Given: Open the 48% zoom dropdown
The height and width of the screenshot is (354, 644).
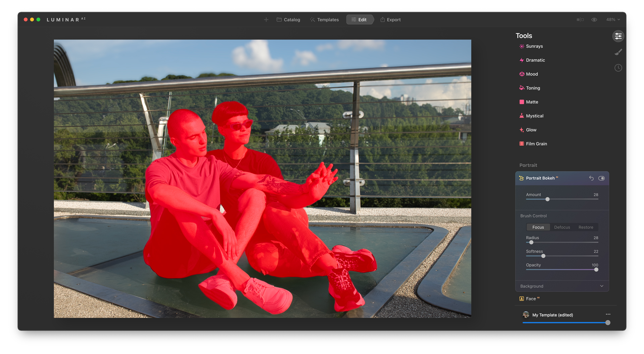Looking at the screenshot, I should pyautogui.click(x=613, y=20).
